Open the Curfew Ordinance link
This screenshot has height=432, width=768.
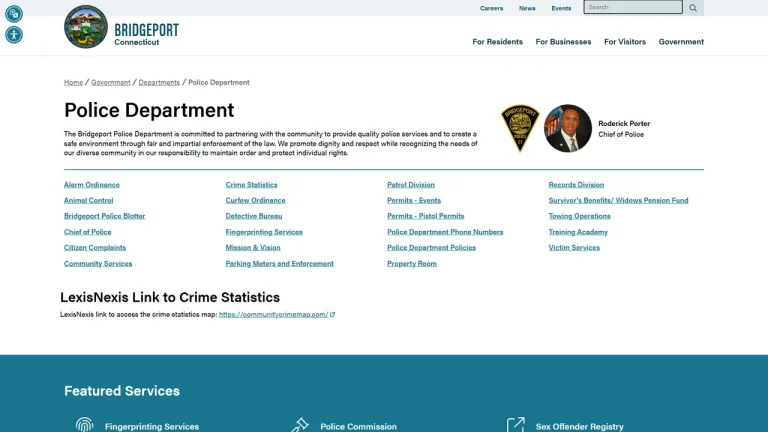click(255, 200)
